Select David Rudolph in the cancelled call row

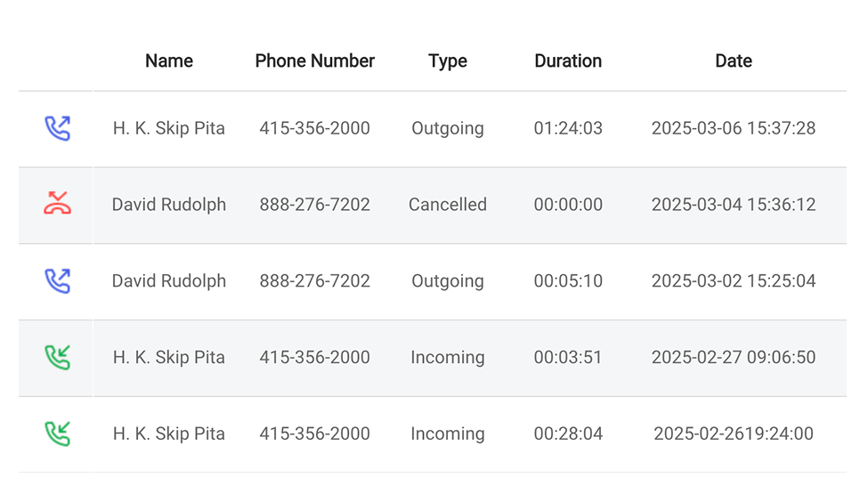point(169,205)
